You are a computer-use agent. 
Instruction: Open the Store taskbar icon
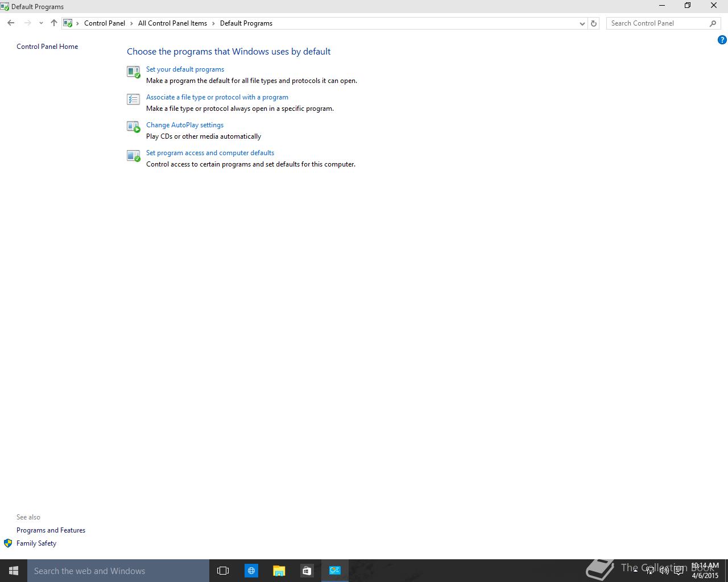click(307, 571)
